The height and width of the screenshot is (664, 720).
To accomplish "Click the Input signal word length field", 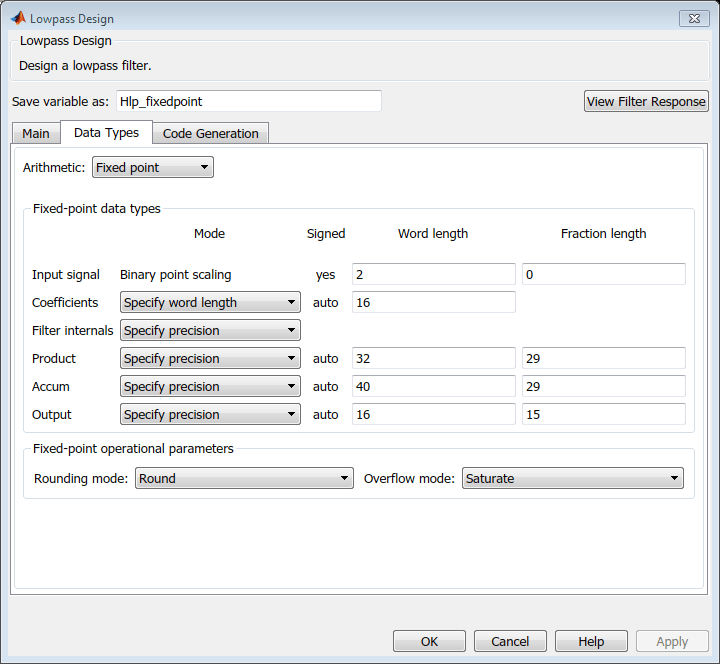I will [433, 274].
